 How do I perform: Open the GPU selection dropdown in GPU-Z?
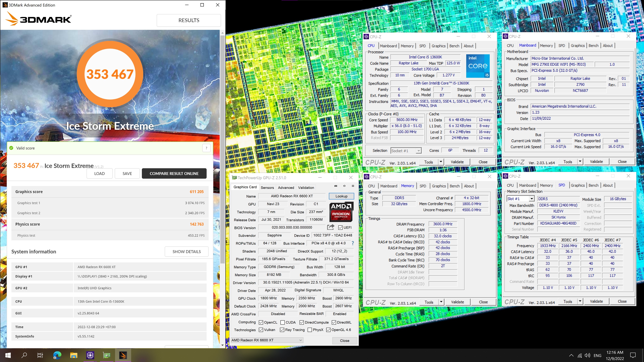[x=267, y=340]
